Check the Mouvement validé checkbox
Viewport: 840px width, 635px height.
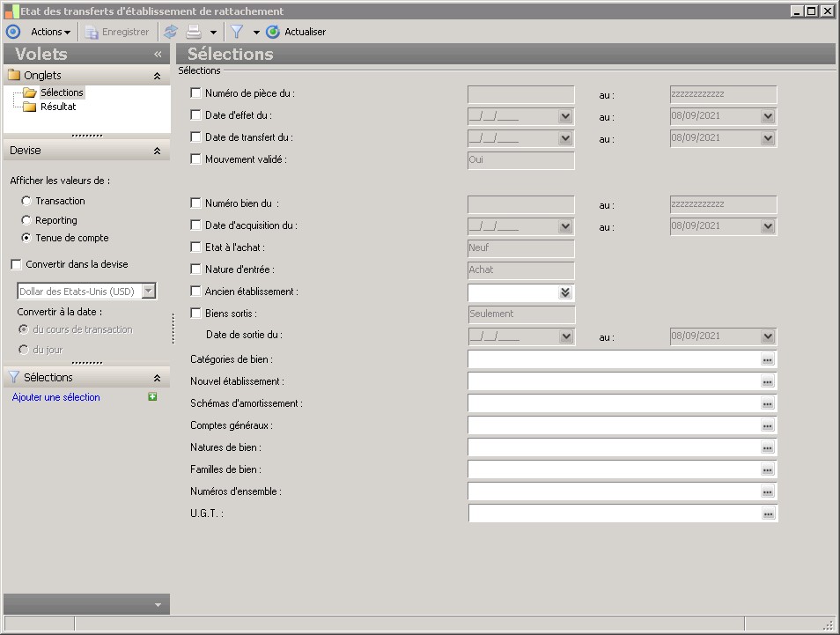click(x=196, y=159)
